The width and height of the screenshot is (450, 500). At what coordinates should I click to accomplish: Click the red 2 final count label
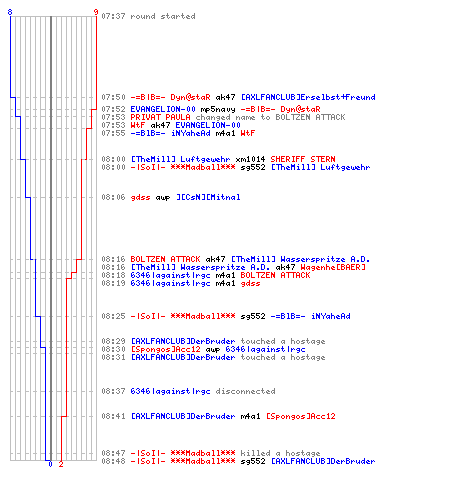61,464
